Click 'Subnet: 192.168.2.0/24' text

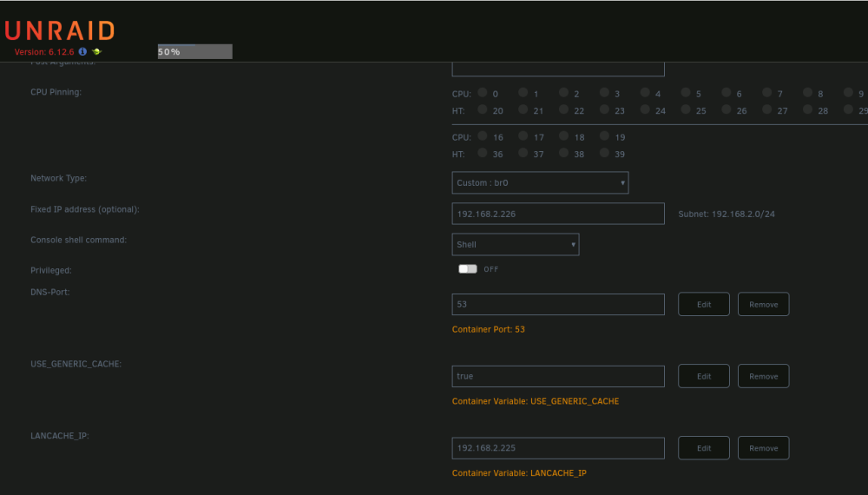(x=727, y=214)
